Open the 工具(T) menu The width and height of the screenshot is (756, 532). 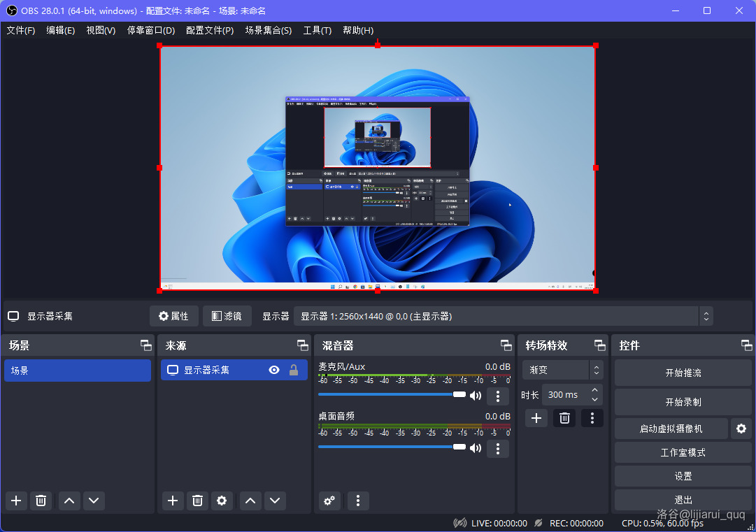(318, 30)
